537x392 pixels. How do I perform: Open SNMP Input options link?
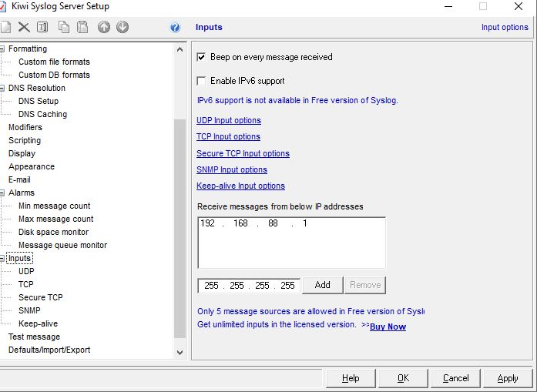(232, 169)
